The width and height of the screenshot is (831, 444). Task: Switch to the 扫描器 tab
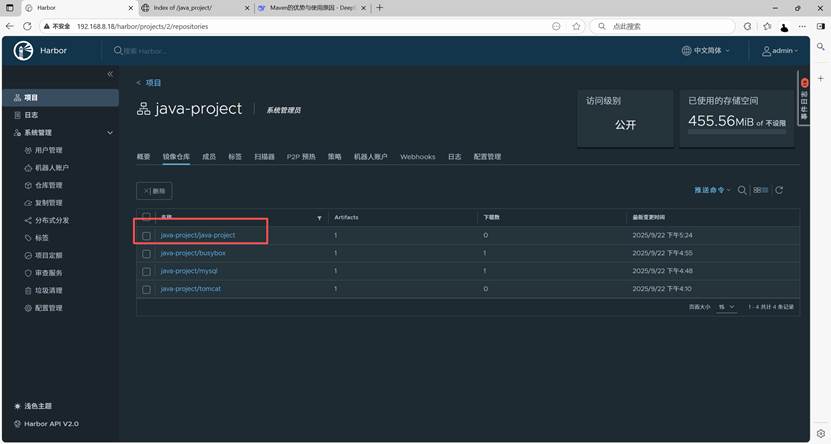264,157
